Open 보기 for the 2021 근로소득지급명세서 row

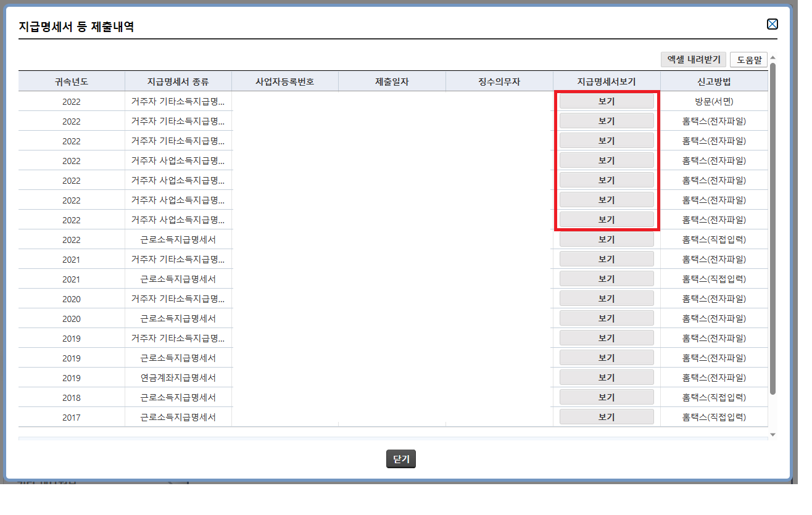point(607,278)
